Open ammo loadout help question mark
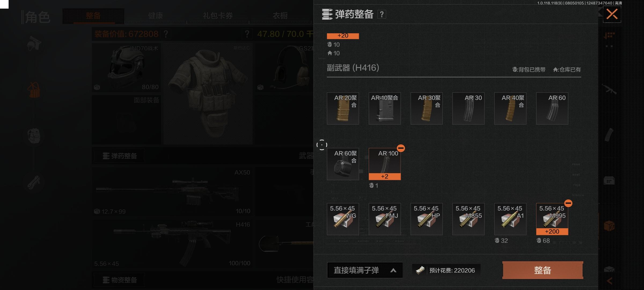 pos(382,14)
